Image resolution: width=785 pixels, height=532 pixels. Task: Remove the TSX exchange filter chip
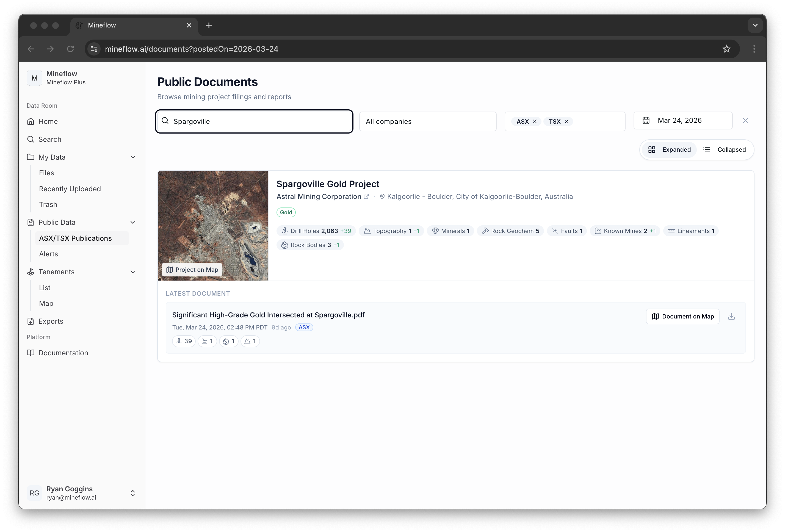[x=567, y=122]
